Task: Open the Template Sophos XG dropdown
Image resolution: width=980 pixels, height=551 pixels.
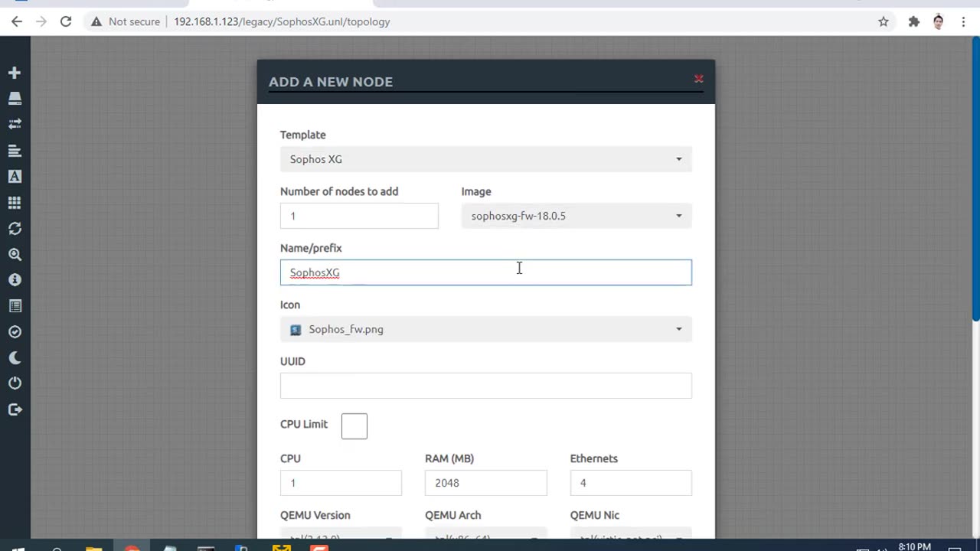Action: (486, 159)
